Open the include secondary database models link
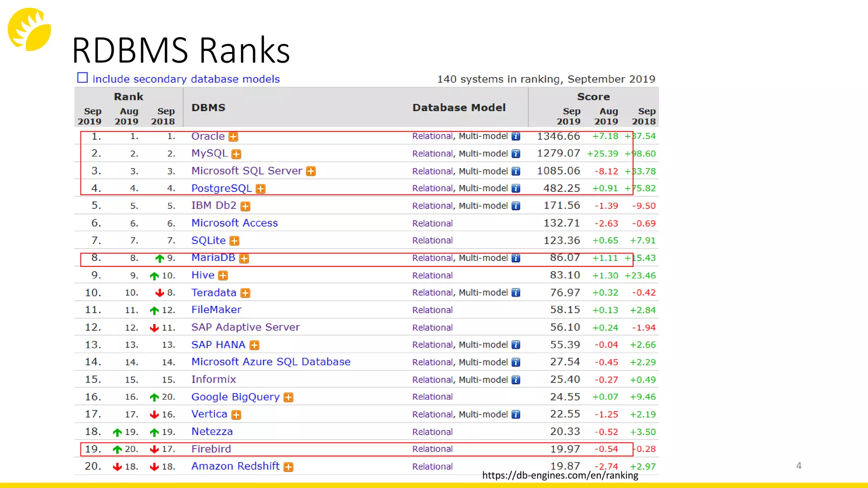Image resolution: width=868 pixels, height=488 pixels. coord(186,79)
